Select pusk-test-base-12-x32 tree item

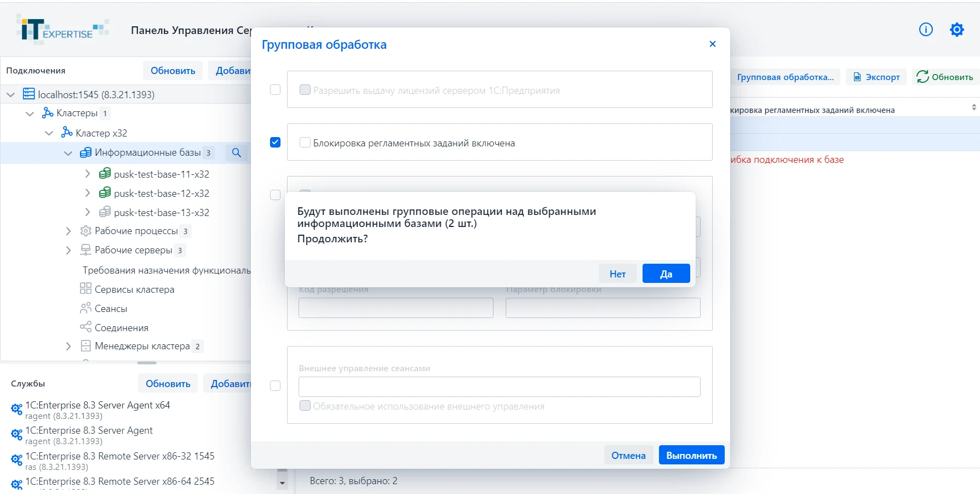162,193
